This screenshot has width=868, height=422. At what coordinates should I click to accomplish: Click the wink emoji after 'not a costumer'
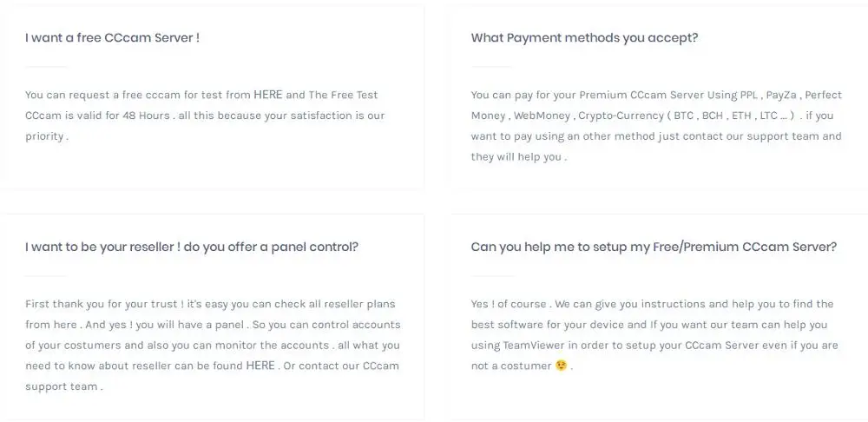pos(562,366)
